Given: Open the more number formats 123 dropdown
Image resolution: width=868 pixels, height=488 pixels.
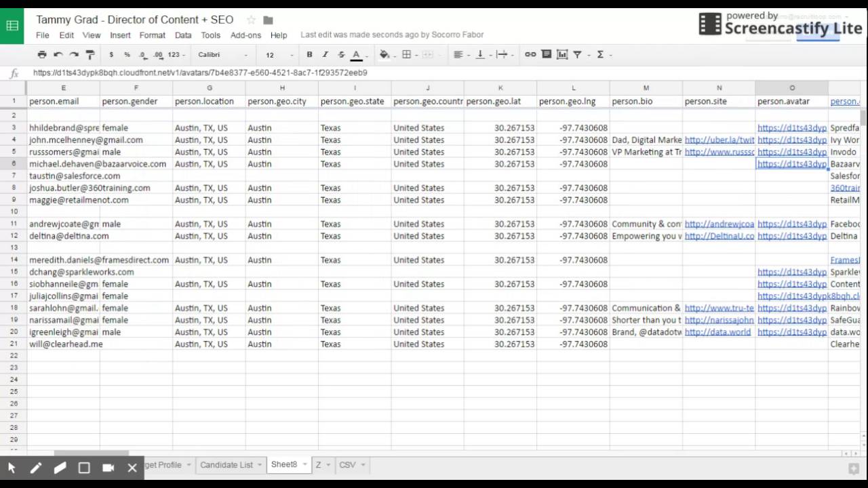Looking at the screenshot, I should [176, 55].
